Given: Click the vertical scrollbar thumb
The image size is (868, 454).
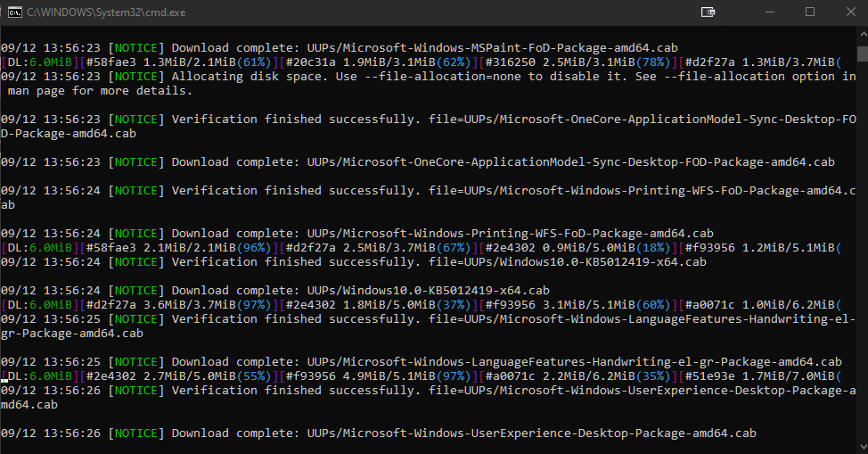Looking at the screenshot, I should click(x=863, y=54).
